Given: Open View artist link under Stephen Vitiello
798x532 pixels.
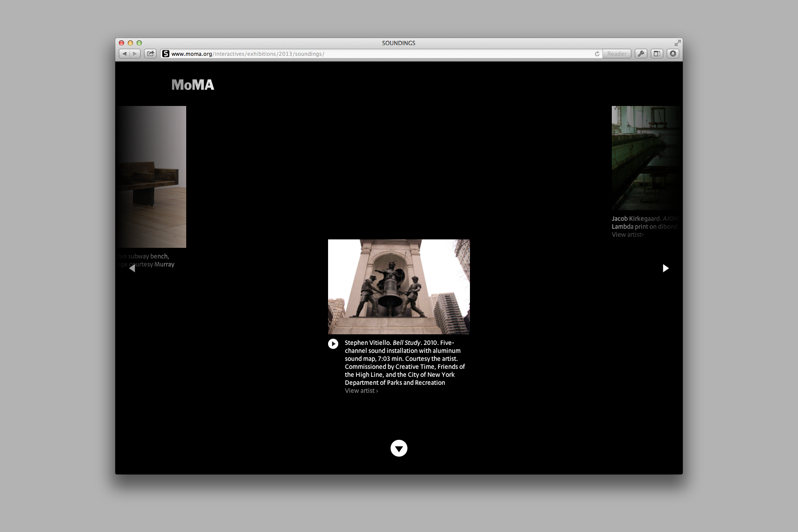Looking at the screenshot, I should [361, 391].
